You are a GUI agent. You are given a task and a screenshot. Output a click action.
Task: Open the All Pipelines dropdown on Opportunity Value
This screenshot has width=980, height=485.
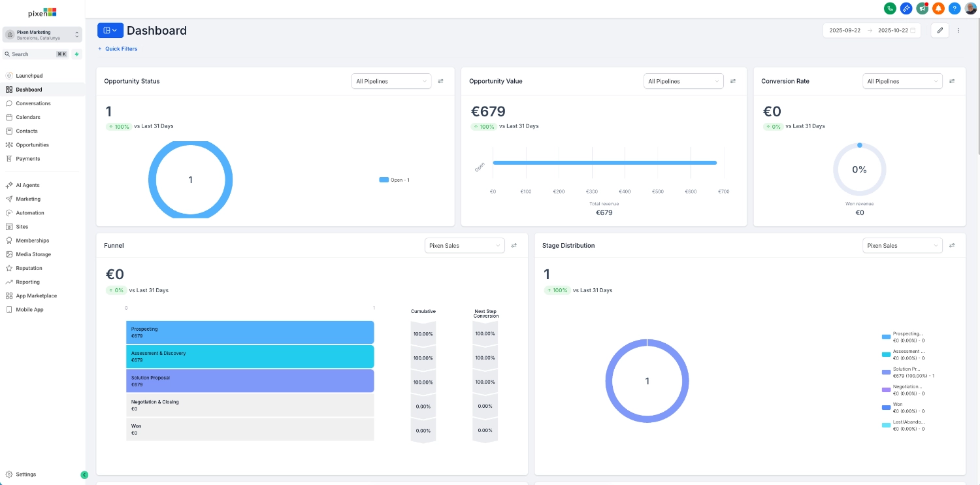[x=683, y=81]
